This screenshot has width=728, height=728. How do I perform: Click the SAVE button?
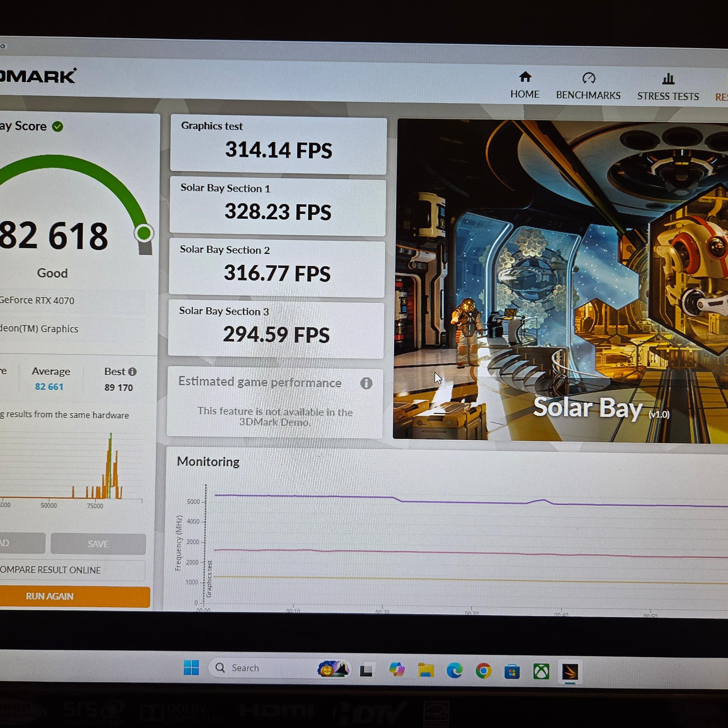(x=98, y=544)
